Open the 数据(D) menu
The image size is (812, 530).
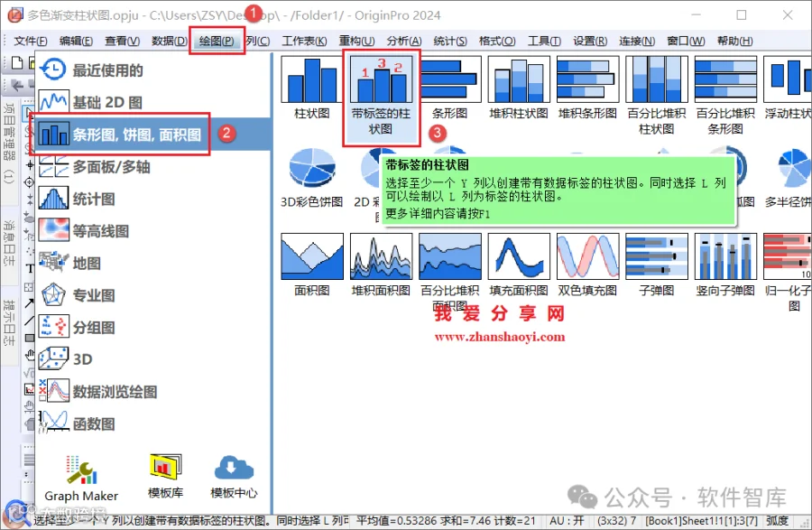[170, 41]
